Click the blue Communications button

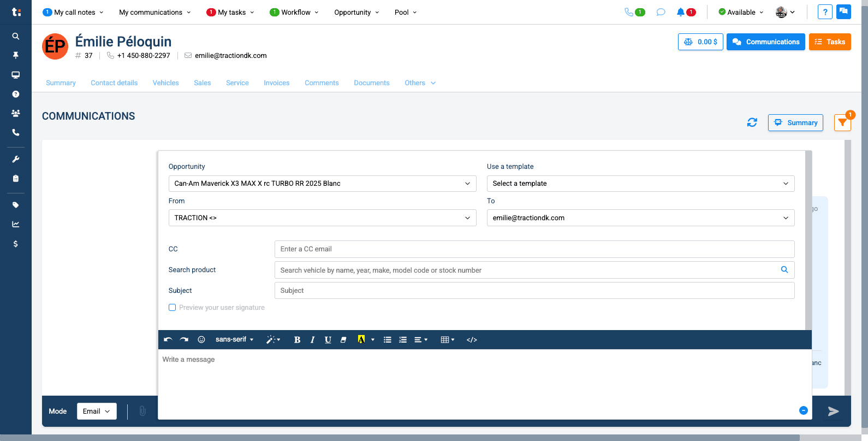click(765, 42)
